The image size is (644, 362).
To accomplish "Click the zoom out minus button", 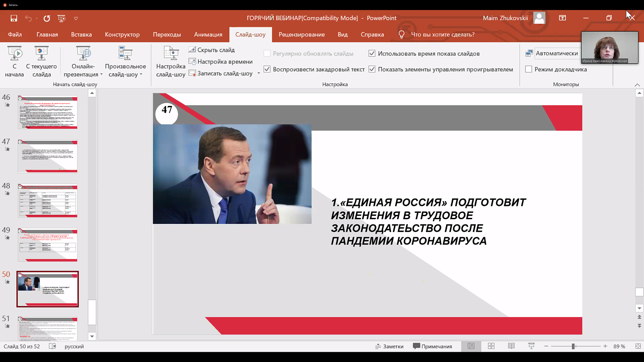I will [x=546, y=346].
